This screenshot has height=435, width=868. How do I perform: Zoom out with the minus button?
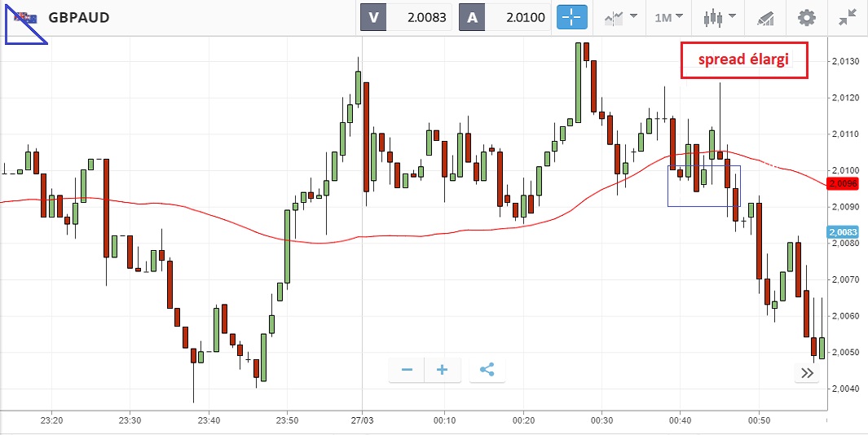click(407, 370)
